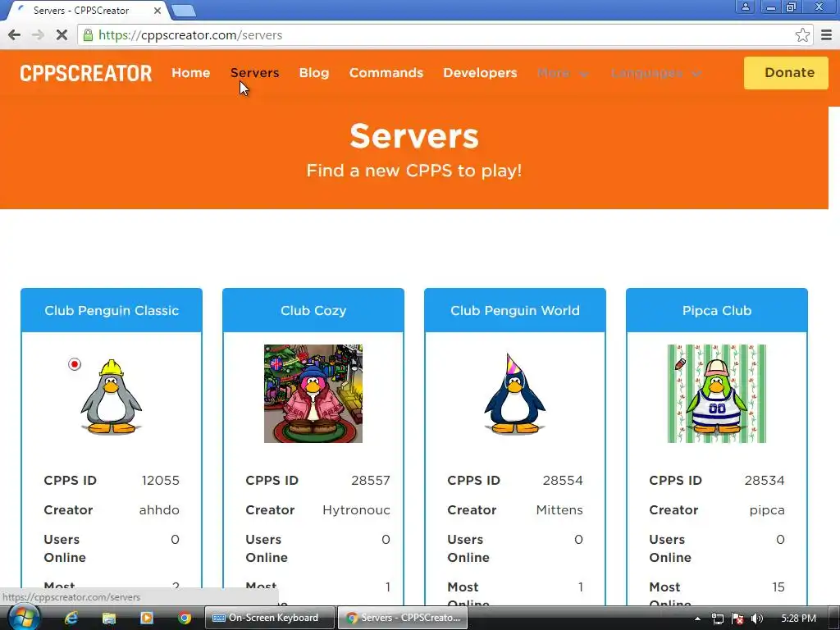Image resolution: width=840 pixels, height=630 pixels.
Task: Click the Action Center flag icon
Action: (x=737, y=619)
